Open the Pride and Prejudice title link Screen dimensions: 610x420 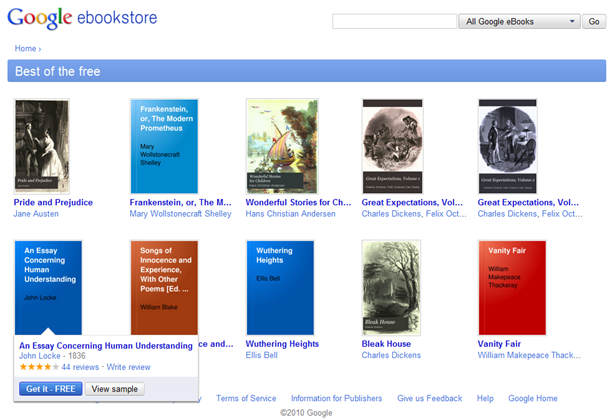[53, 202]
